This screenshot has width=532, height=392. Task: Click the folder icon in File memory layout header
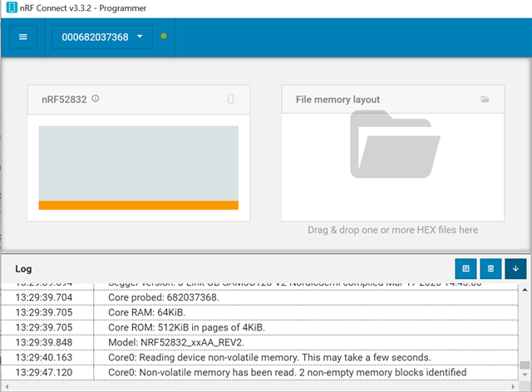click(x=485, y=99)
